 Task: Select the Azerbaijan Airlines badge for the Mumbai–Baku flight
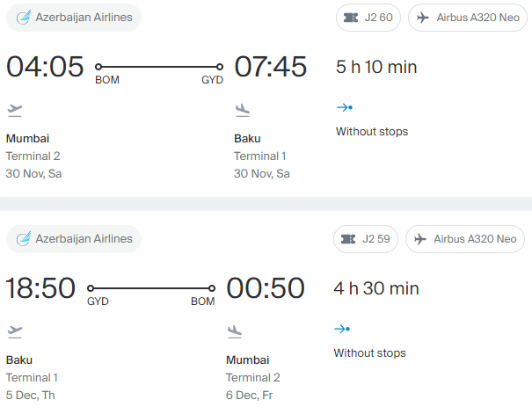74,18
